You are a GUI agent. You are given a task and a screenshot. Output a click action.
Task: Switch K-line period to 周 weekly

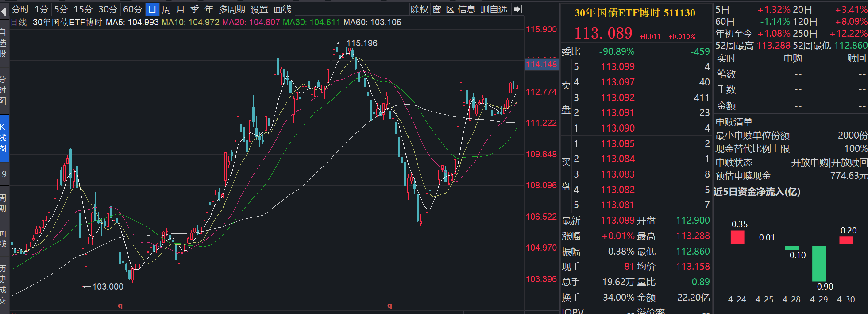click(x=166, y=9)
